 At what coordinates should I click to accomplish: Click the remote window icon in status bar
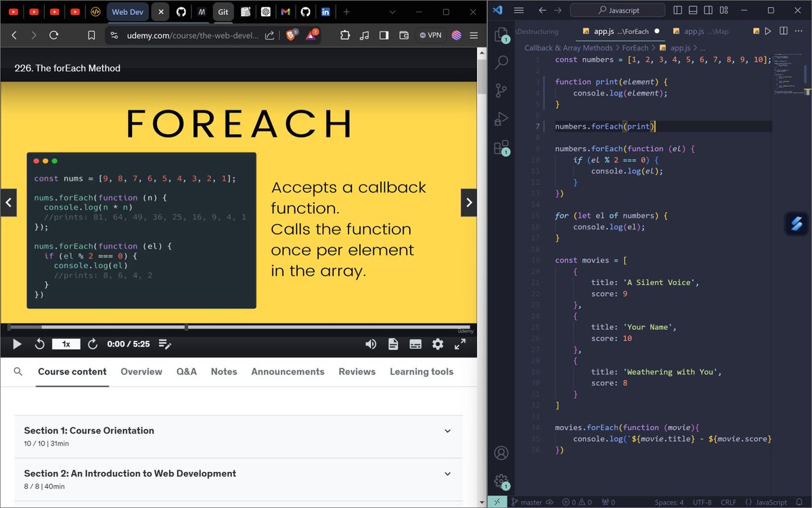[x=497, y=502]
